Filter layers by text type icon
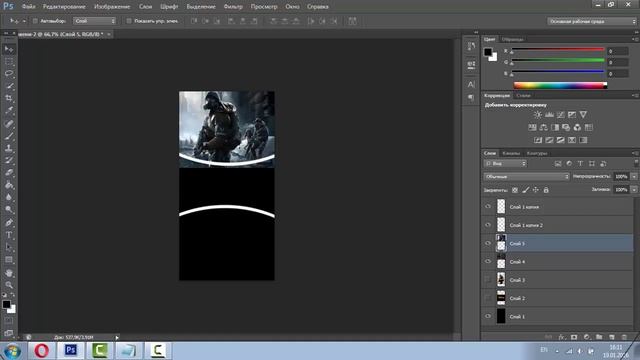Viewport: 640px width, 360px height. (x=580, y=164)
